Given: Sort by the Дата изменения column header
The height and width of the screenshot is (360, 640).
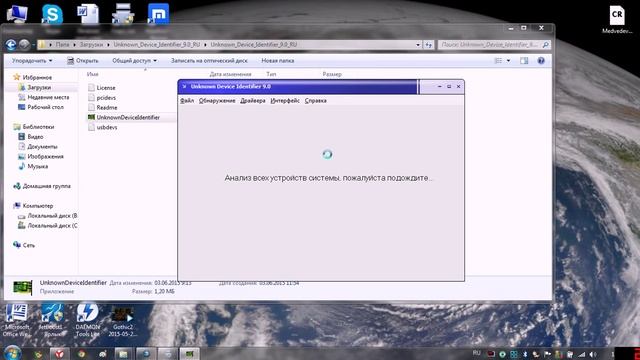Looking at the screenshot, I should point(230,74).
